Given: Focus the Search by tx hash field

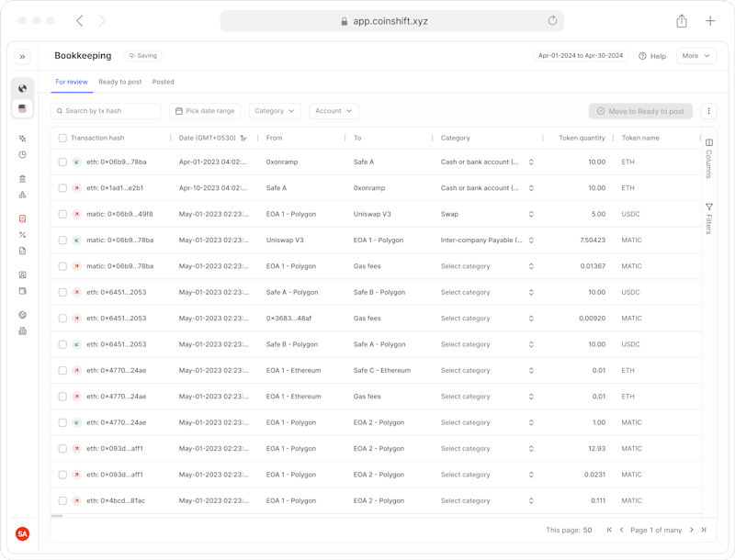Looking at the screenshot, I should click(106, 111).
